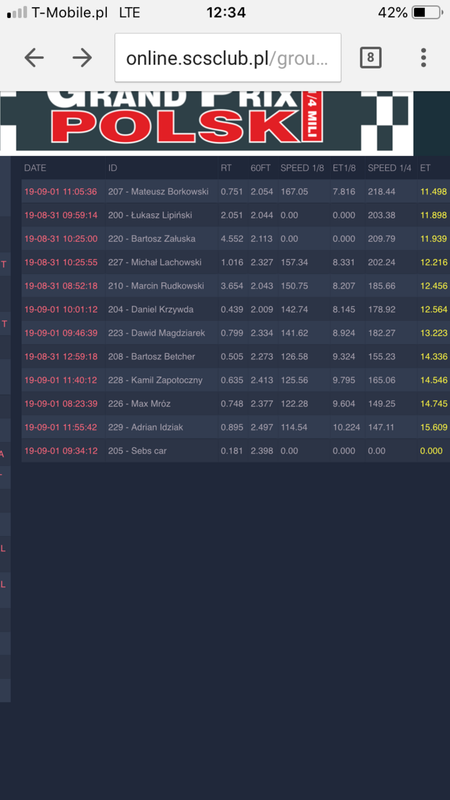
Task: Tap RT value 4.552
Action: click(x=232, y=239)
